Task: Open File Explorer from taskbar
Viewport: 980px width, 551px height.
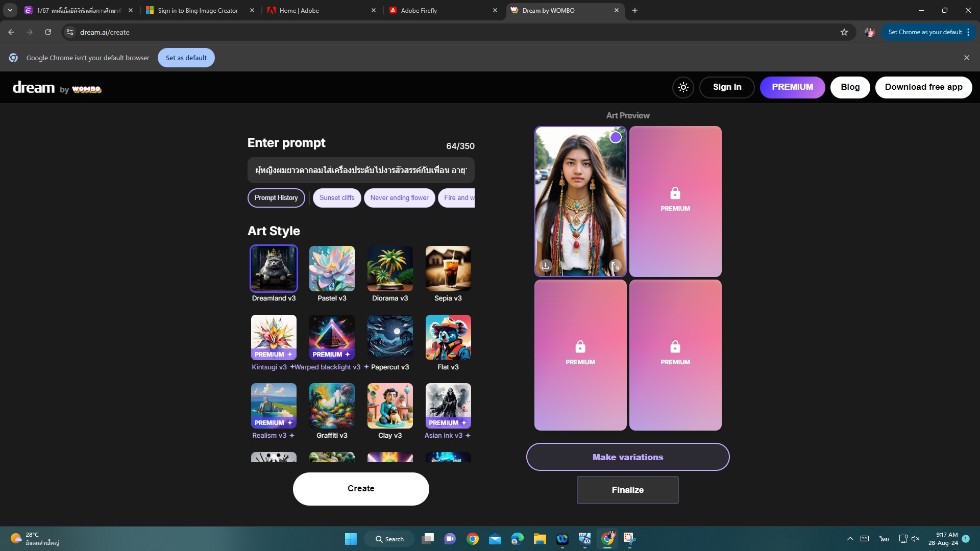Action: point(540,539)
